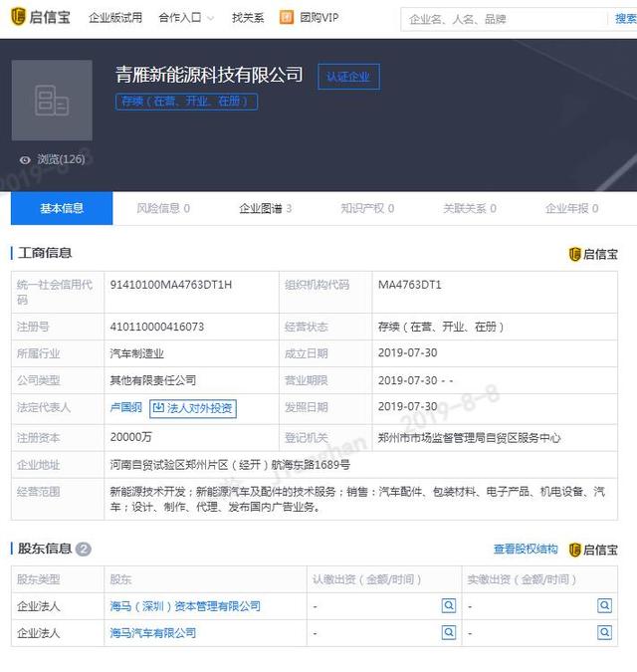Screen dimensions: 637x672
Task: Click the 浏览(126) view count
Action: (x=61, y=159)
